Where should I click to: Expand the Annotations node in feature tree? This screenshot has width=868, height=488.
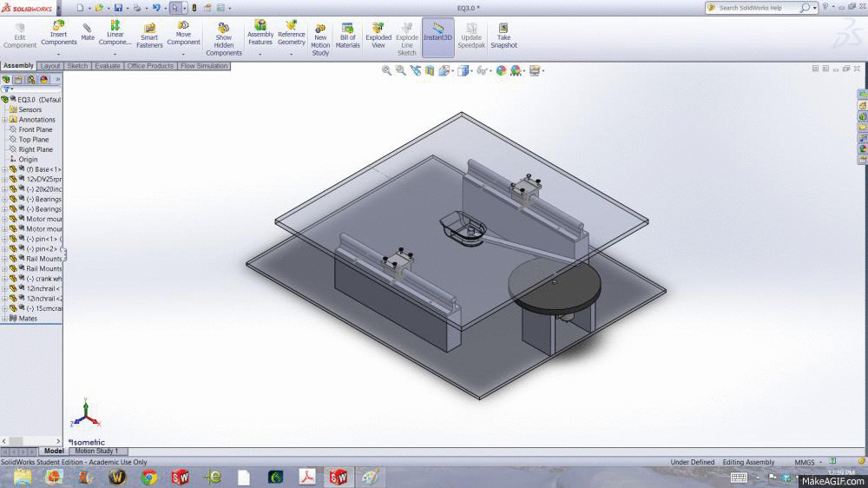[x=4, y=120]
